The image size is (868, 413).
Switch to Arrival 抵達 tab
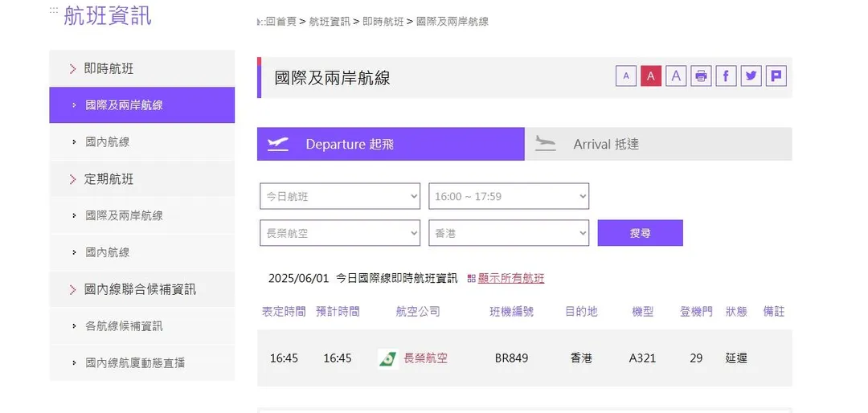[658, 144]
